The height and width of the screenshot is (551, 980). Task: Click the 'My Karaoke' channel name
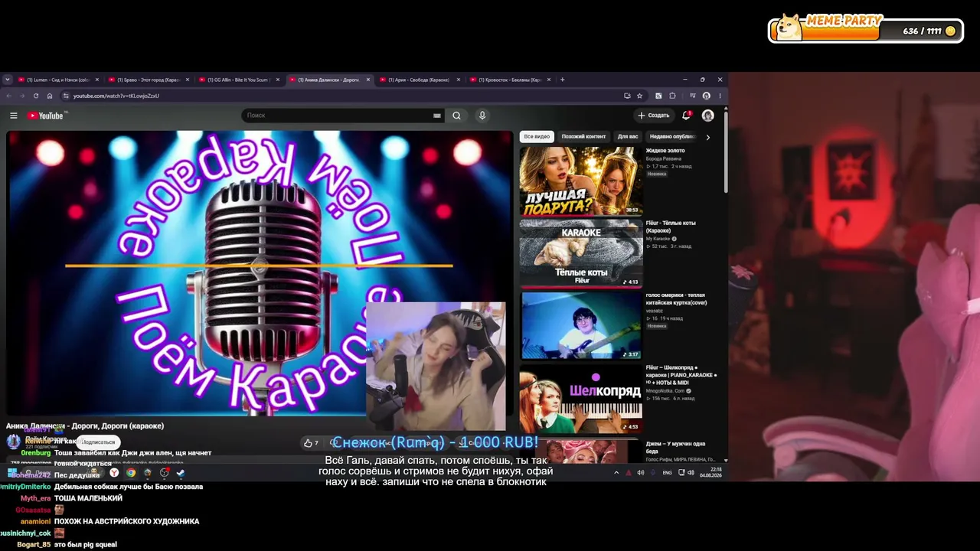pyautogui.click(x=658, y=239)
